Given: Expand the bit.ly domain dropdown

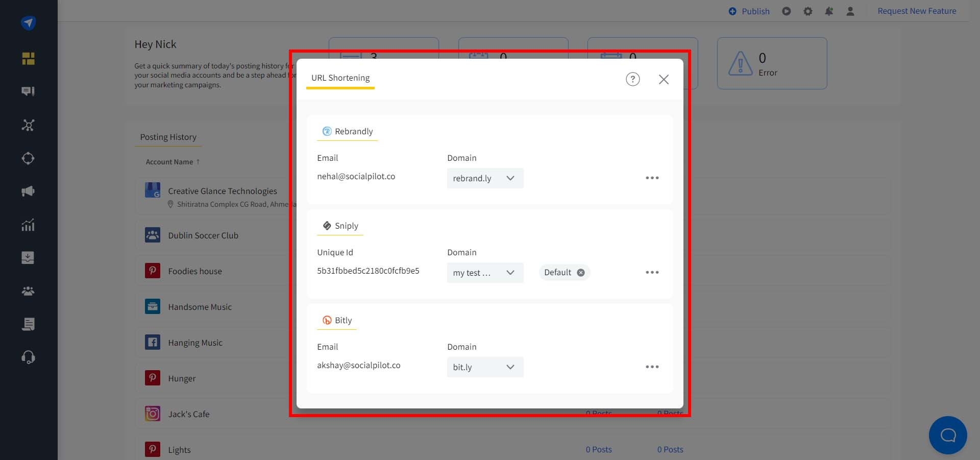Looking at the screenshot, I should (x=485, y=367).
